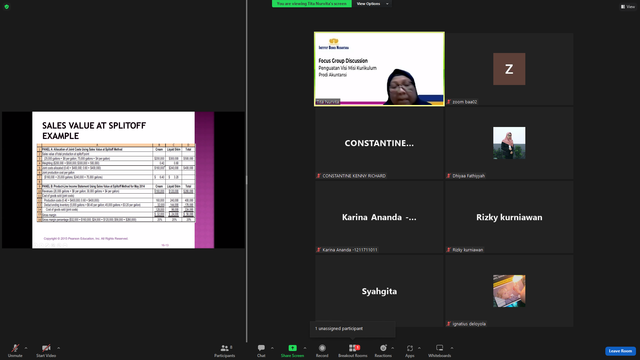Expand share options arrow beside Share Screen

click(x=304, y=348)
